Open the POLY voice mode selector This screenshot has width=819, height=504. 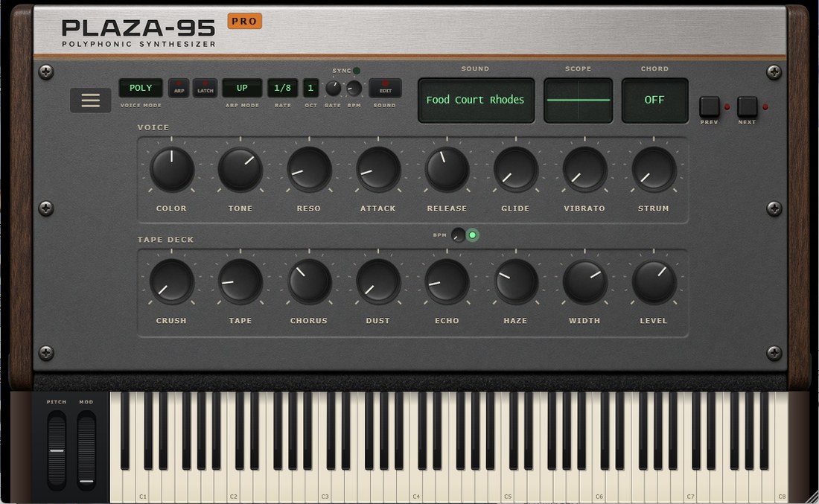[141, 88]
